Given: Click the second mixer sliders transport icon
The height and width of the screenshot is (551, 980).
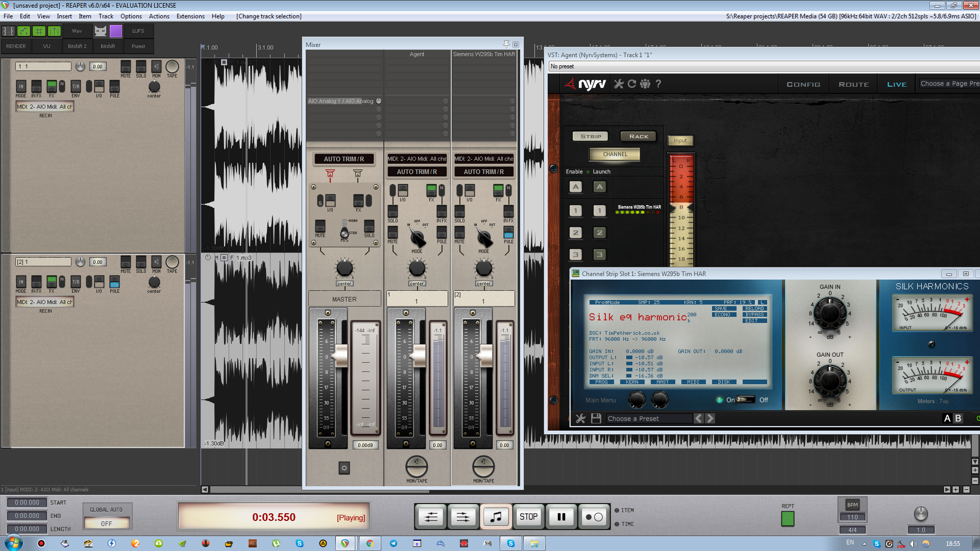Looking at the screenshot, I should 463,517.
